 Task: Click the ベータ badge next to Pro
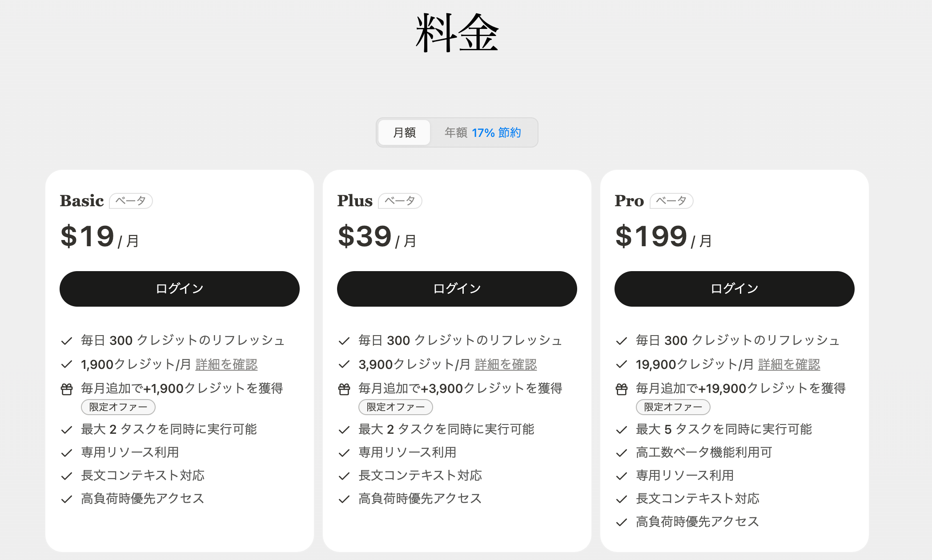671,201
